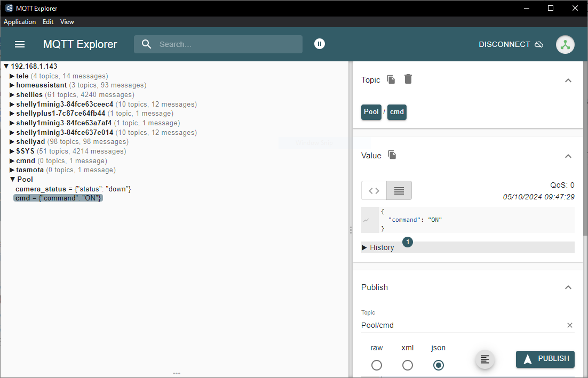
Task: Click the search magnifier icon
Action: 146,44
